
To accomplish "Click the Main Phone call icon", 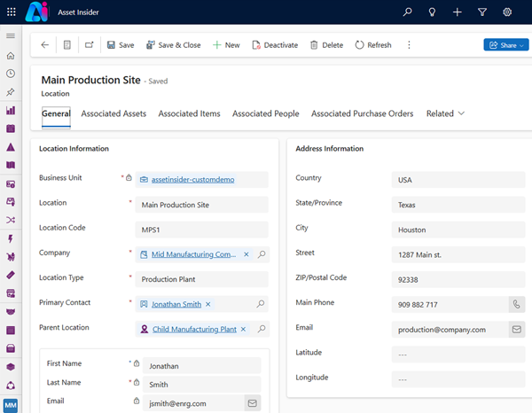I will [517, 305].
